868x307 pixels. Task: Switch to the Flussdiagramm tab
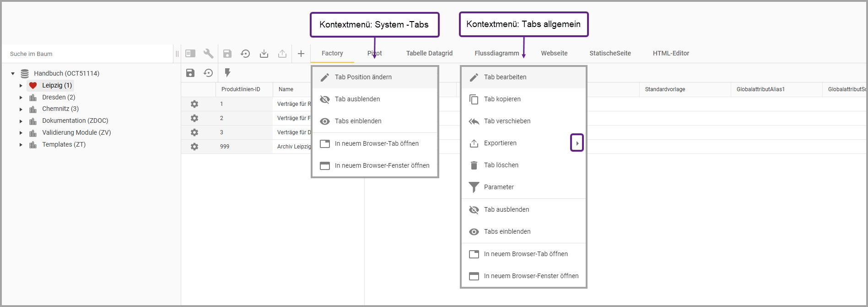pos(496,53)
